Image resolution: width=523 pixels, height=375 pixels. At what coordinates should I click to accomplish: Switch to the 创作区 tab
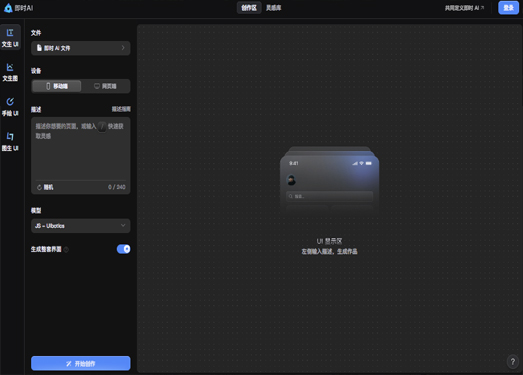249,8
